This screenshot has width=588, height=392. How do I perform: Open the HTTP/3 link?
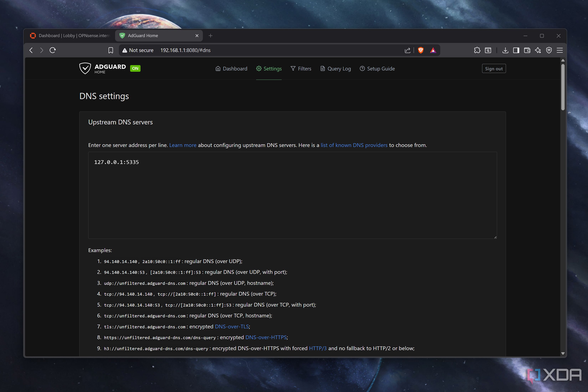coord(318,348)
